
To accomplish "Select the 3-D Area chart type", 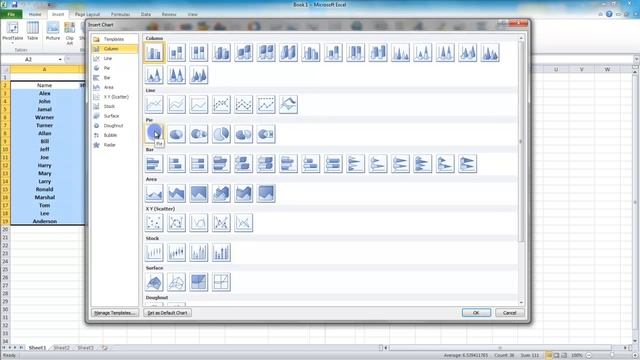I will coord(221,193).
